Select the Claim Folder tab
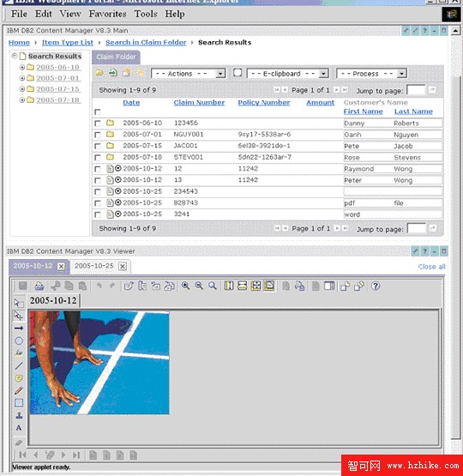This screenshot has height=476, width=463. pyautogui.click(x=117, y=57)
